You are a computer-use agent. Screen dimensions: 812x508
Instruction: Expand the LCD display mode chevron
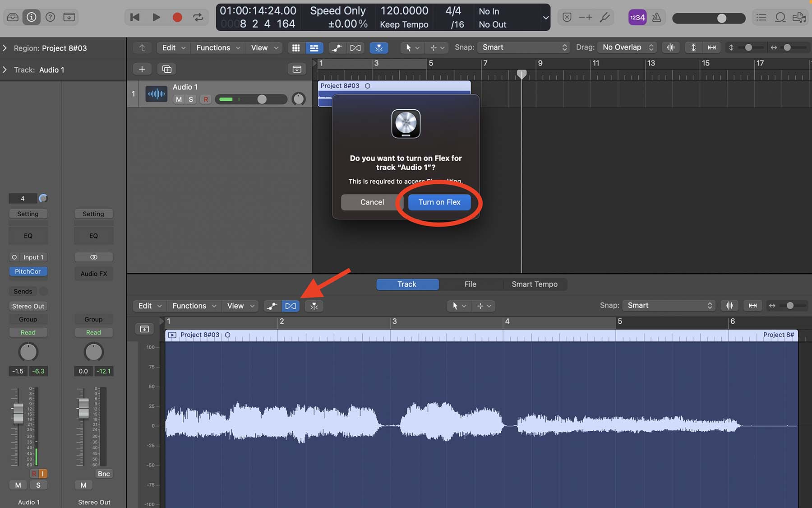coord(545,18)
